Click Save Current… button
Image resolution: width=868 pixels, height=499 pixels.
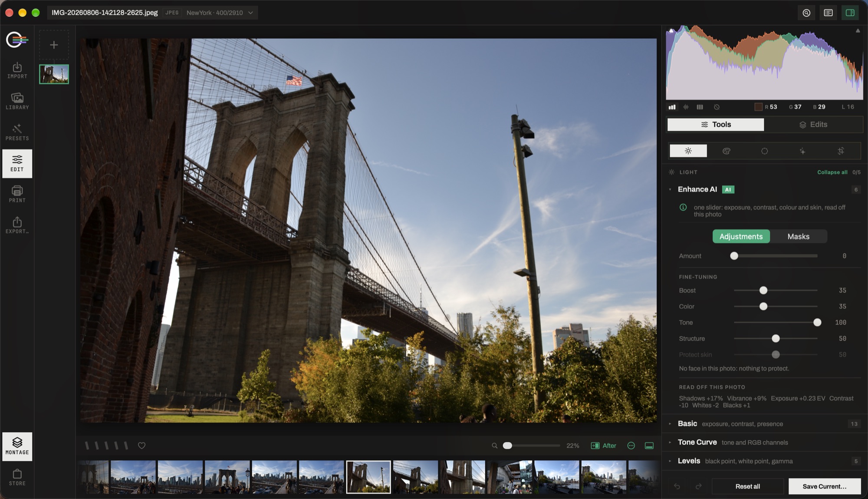click(824, 486)
